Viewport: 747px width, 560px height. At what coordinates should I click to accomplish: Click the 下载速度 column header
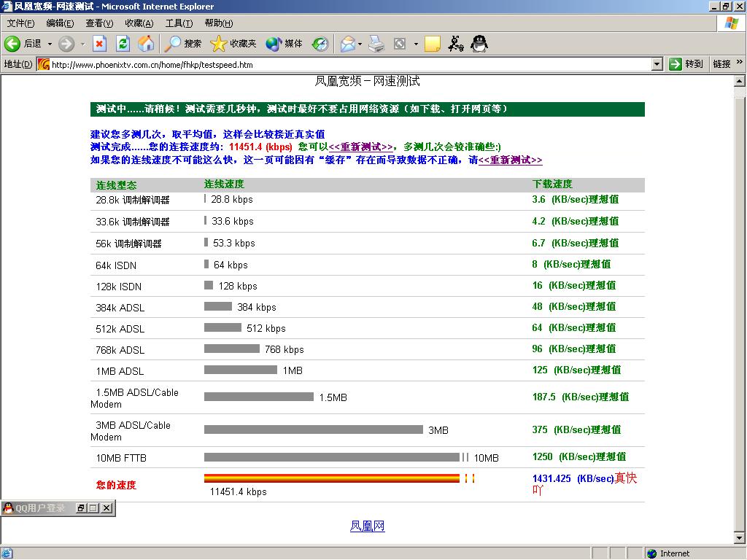(552, 184)
